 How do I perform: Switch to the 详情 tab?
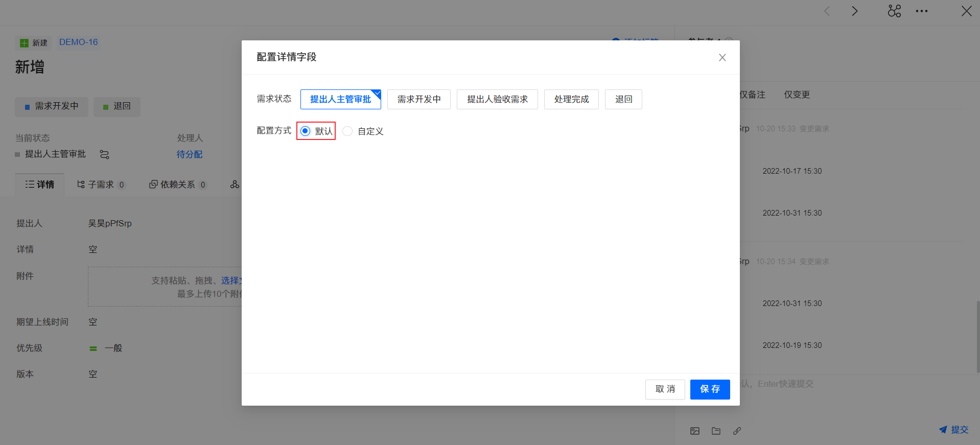click(40, 184)
